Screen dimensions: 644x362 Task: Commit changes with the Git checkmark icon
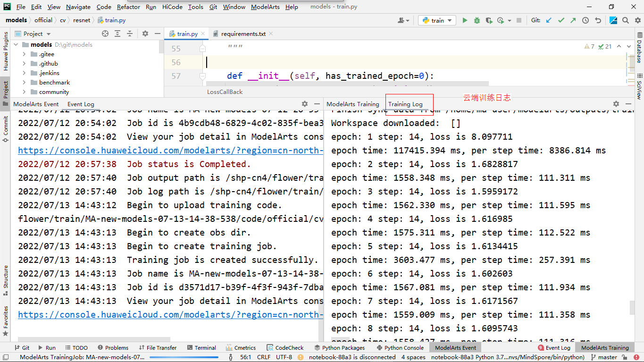561,20
